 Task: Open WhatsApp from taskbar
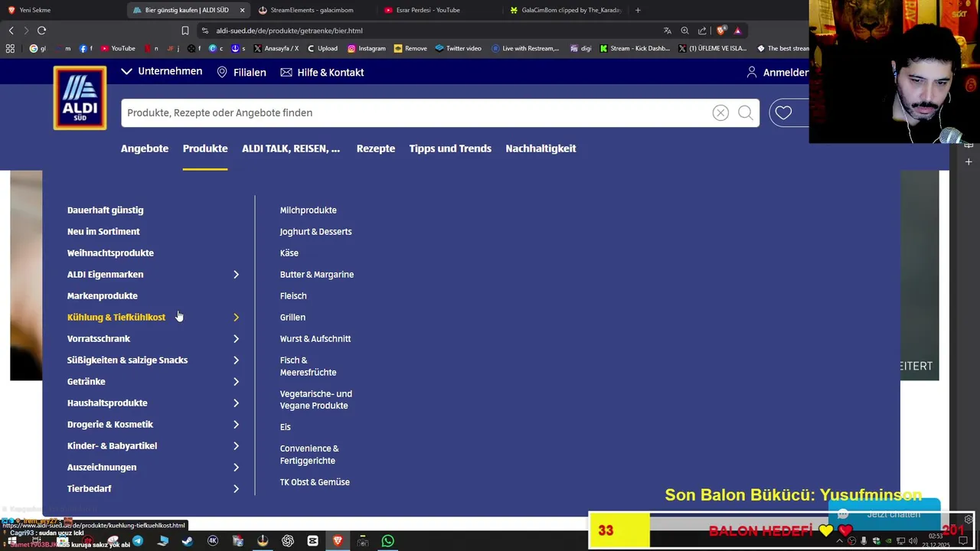coord(388,541)
